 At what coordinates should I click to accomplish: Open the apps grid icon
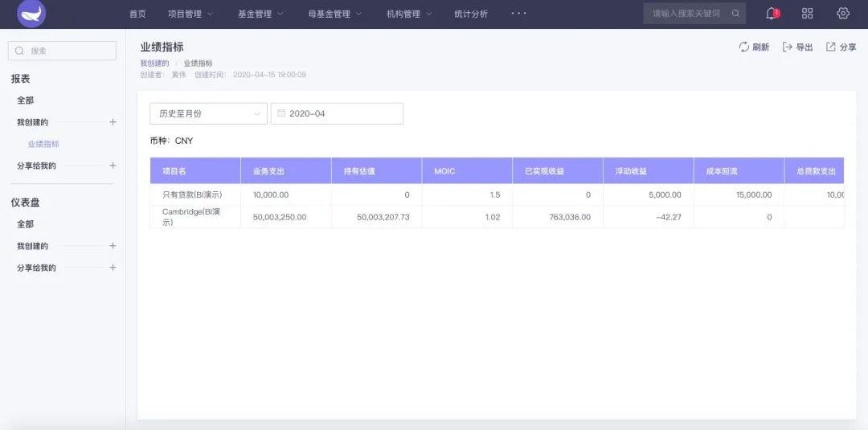[x=807, y=14]
